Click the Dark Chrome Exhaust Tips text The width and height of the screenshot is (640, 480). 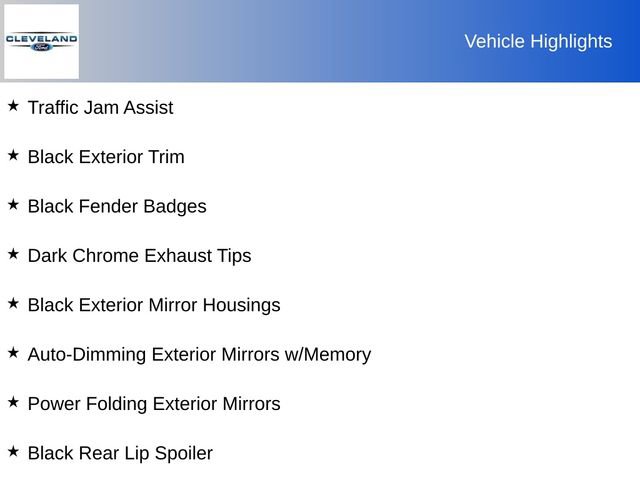pyautogui.click(x=139, y=255)
